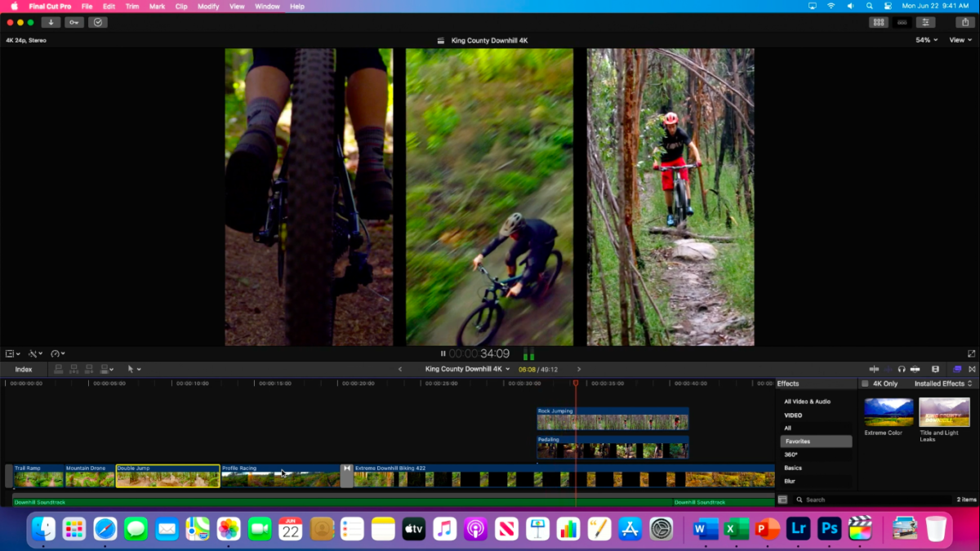Enable the 4K Only checkbox
Viewport: 980px width, 551px height.
[865, 384]
